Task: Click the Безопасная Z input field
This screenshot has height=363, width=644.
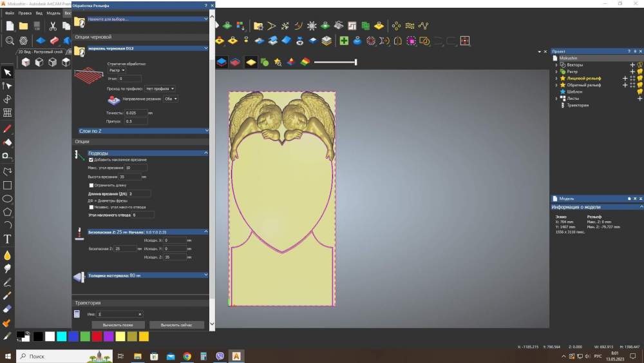Action: coord(124,248)
